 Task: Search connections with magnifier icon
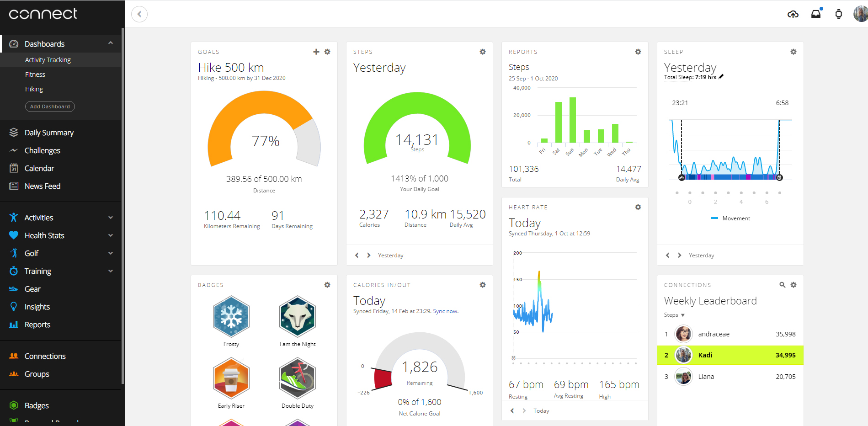783,285
